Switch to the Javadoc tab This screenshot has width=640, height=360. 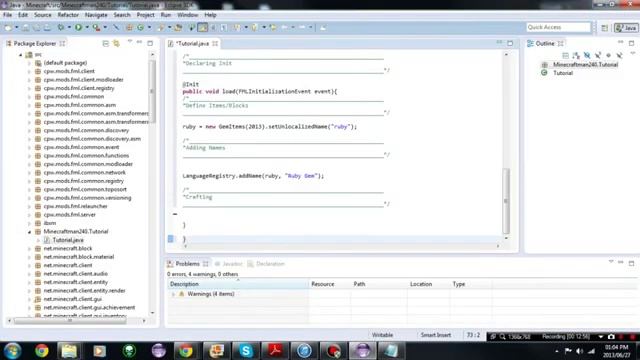pos(229,264)
